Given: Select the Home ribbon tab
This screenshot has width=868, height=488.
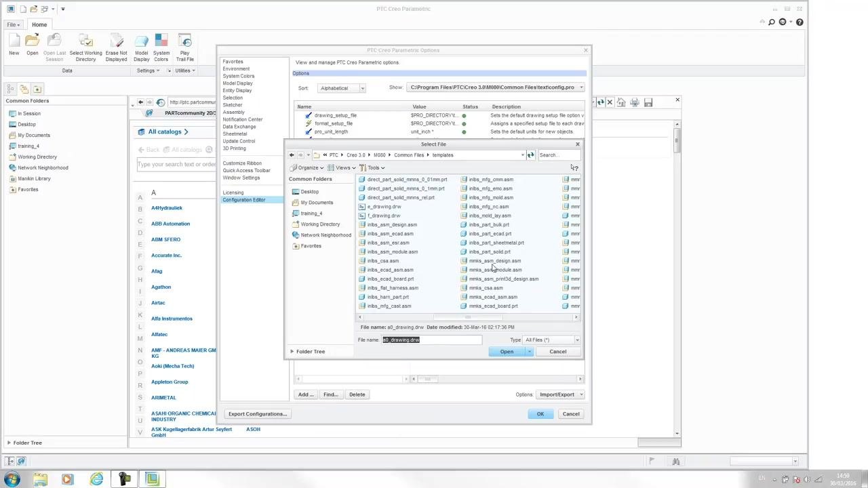Looking at the screenshot, I should click(39, 24).
